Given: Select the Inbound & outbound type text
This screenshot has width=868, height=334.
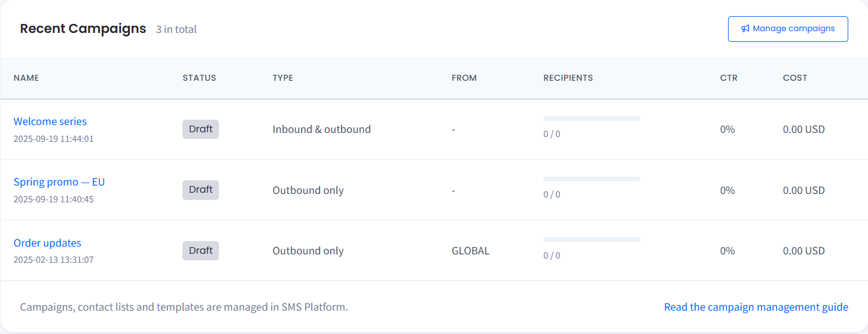Looking at the screenshot, I should [x=322, y=129].
